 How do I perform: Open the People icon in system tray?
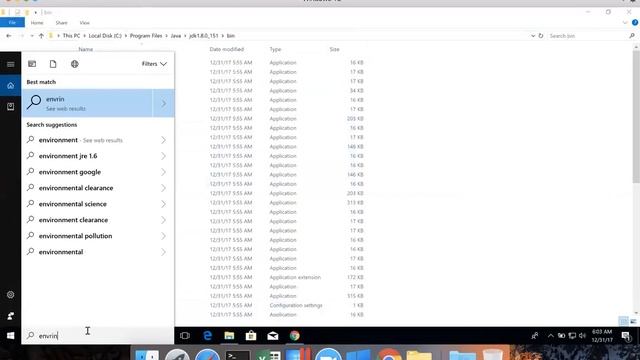point(535,336)
